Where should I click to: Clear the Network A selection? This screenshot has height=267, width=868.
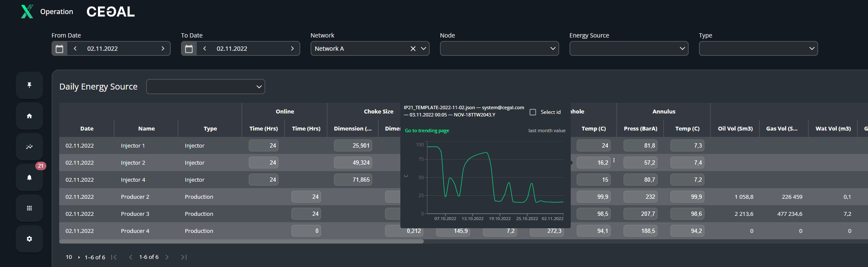click(x=413, y=49)
